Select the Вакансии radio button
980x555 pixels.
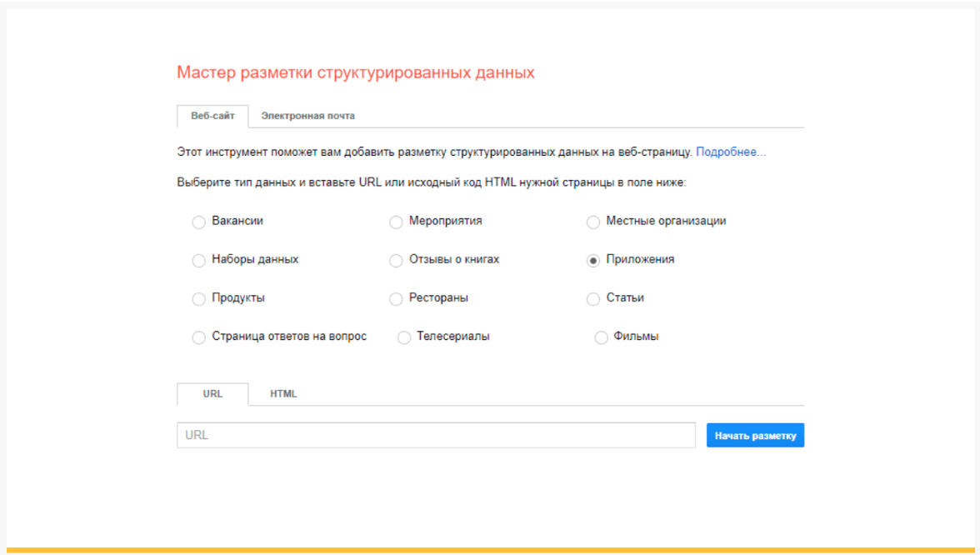[x=198, y=222]
